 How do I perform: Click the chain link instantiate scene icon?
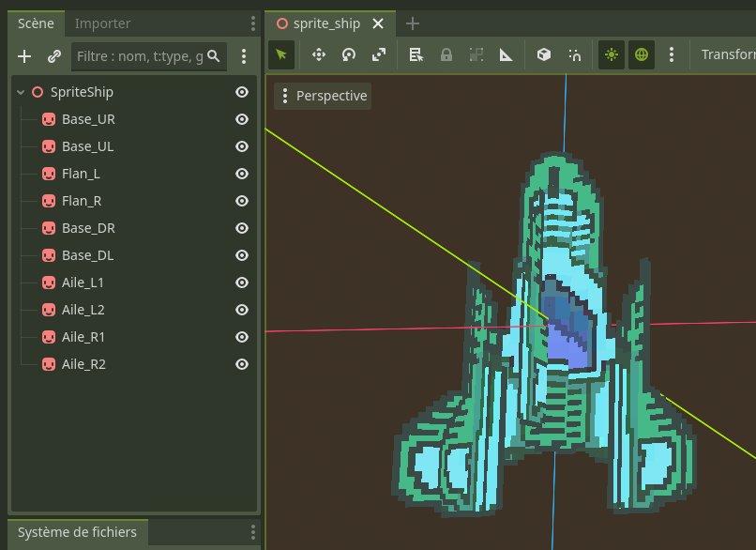click(53, 56)
